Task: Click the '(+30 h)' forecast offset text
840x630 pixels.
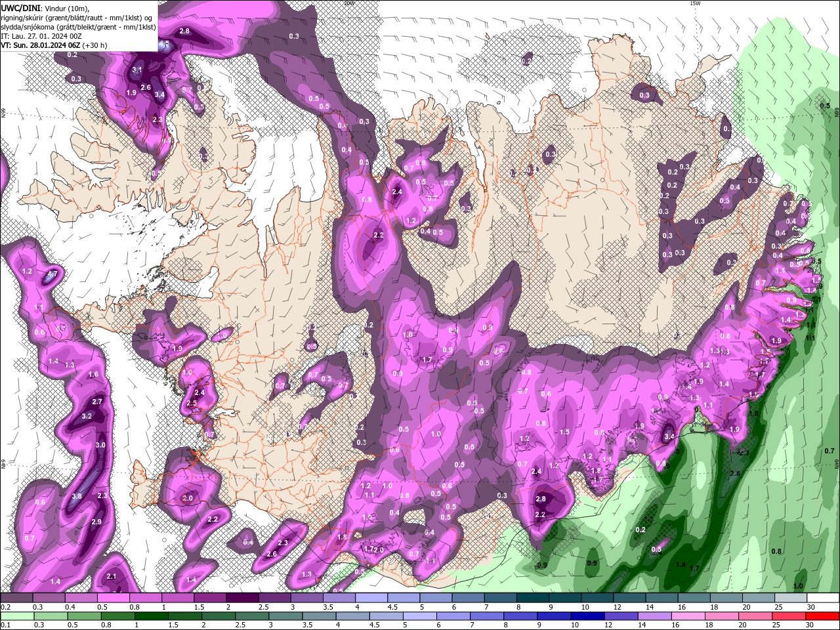Action: pos(95,45)
